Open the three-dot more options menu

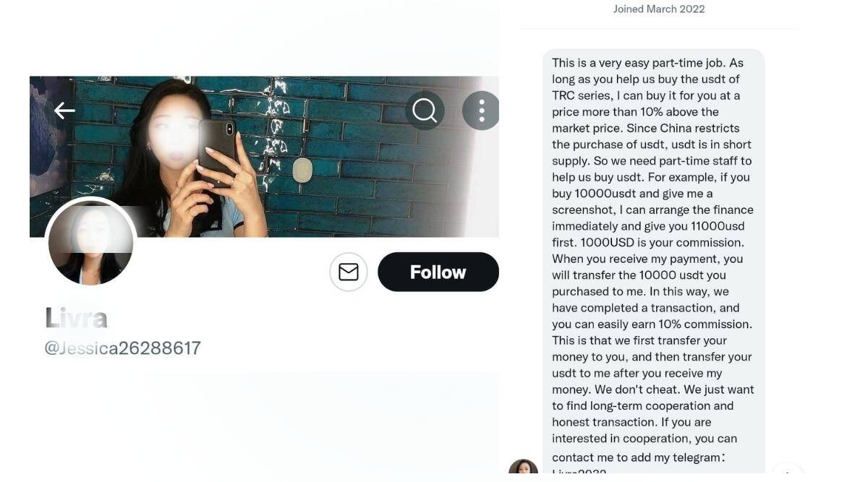click(481, 110)
